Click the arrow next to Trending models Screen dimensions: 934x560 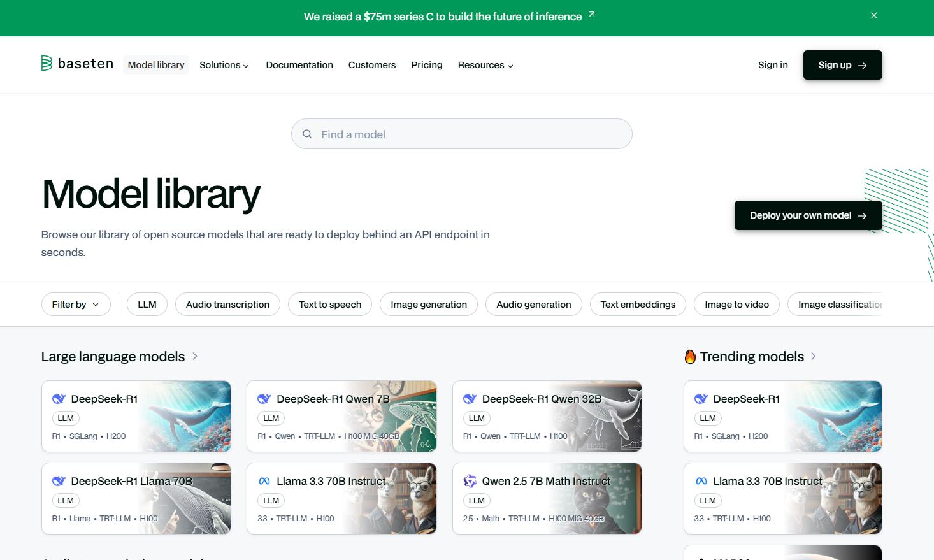click(x=814, y=356)
